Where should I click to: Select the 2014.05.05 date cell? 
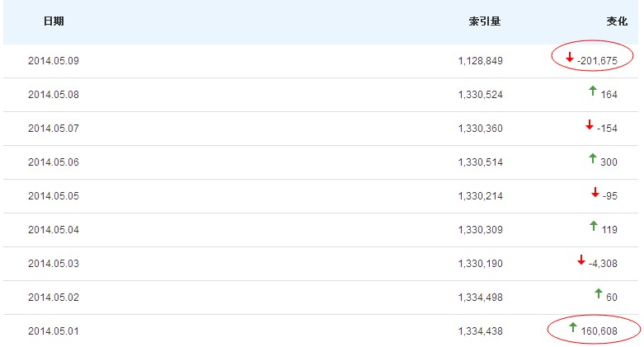(54, 196)
